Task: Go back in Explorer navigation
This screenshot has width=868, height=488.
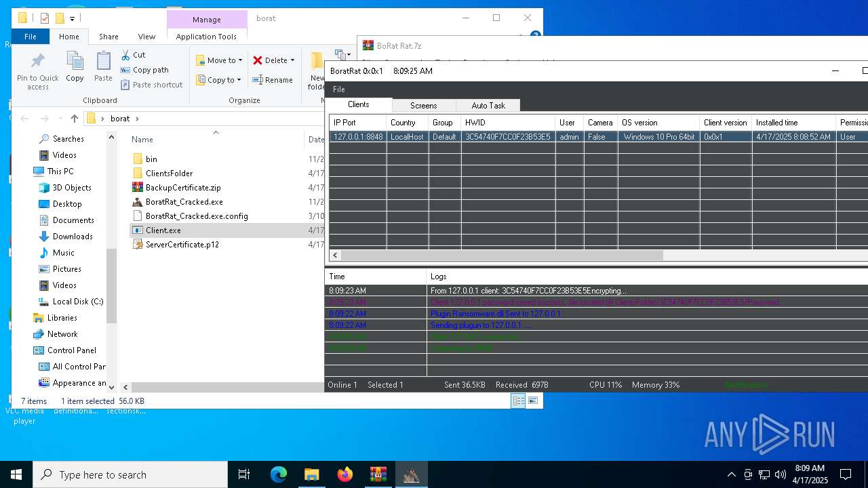Action: (x=24, y=119)
